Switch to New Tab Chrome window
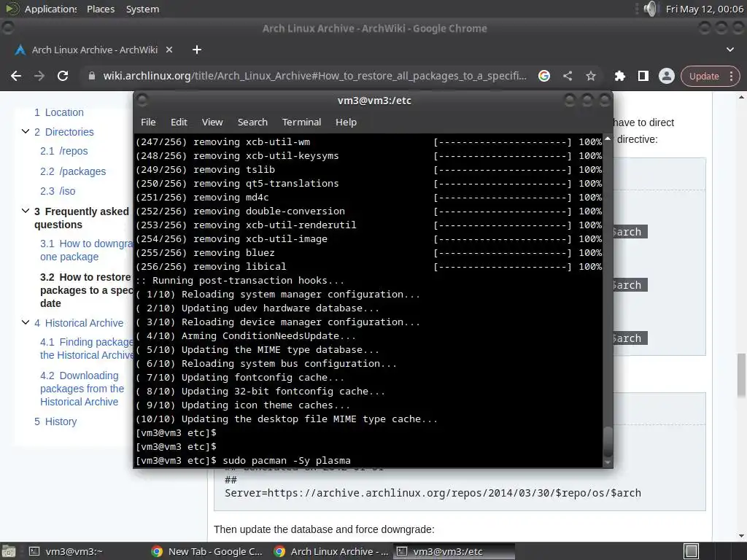 tap(206, 551)
